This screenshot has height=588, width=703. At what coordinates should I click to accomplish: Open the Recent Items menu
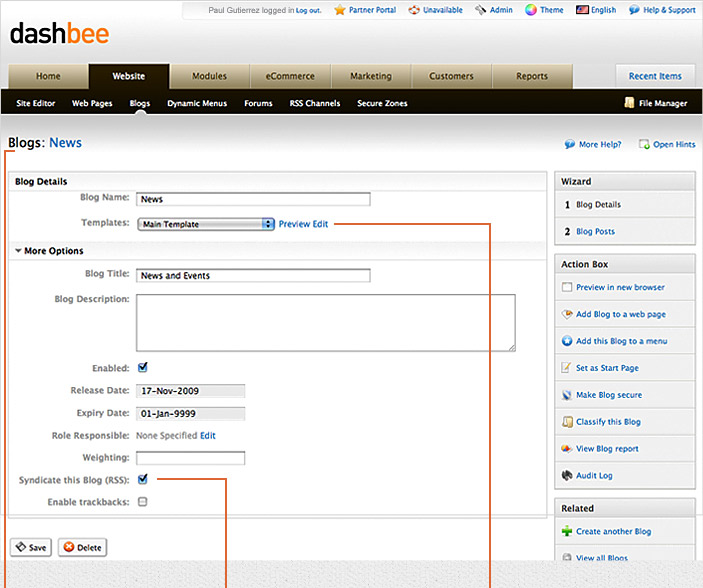coord(655,76)
